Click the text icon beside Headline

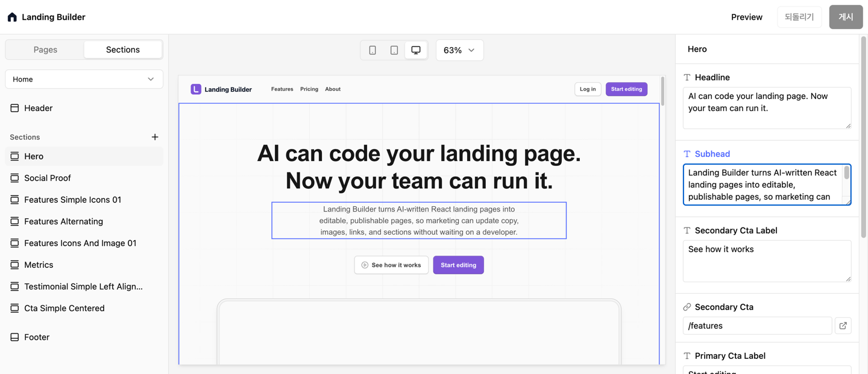tap(687, 77)
